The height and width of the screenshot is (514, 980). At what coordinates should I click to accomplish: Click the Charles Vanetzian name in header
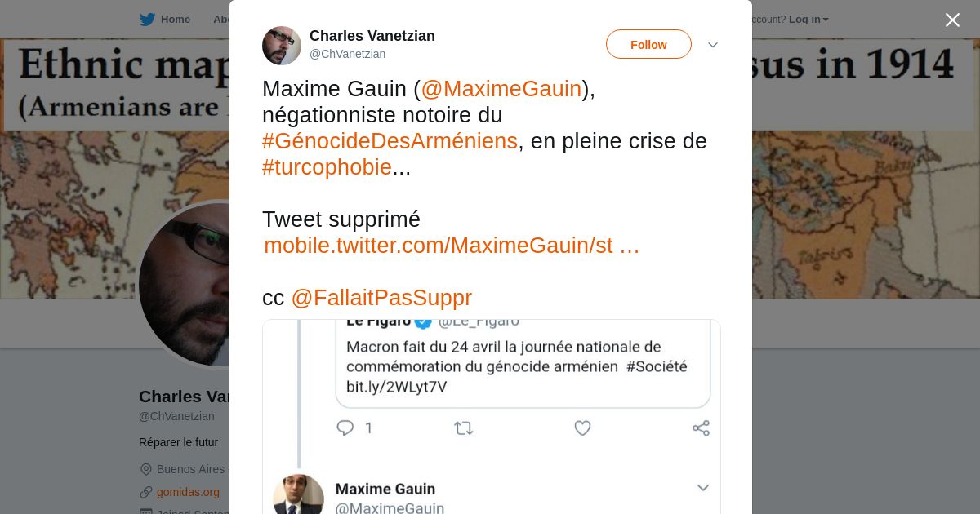coord(372,36)
